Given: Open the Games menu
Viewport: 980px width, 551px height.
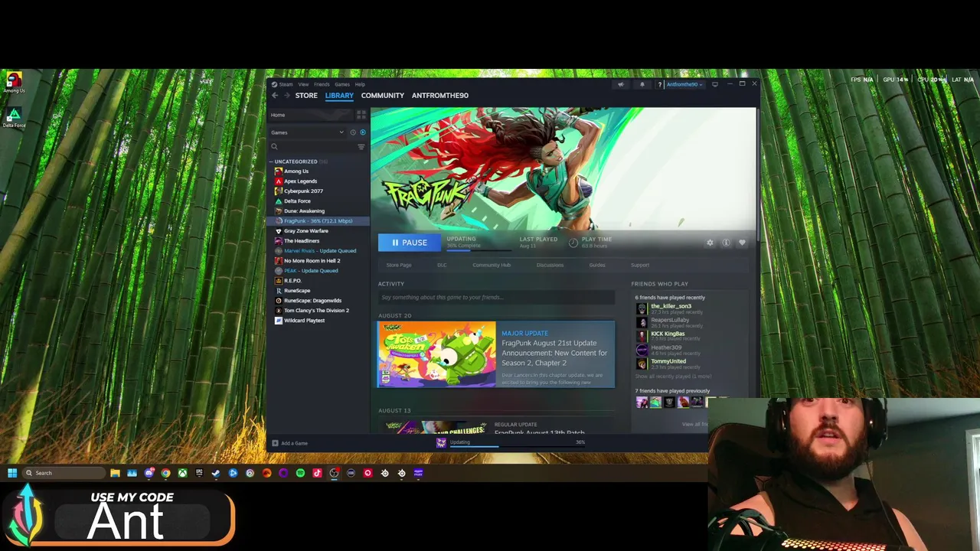Looking at the screenshot, I should pyautogui.click(x=342, y=84).
